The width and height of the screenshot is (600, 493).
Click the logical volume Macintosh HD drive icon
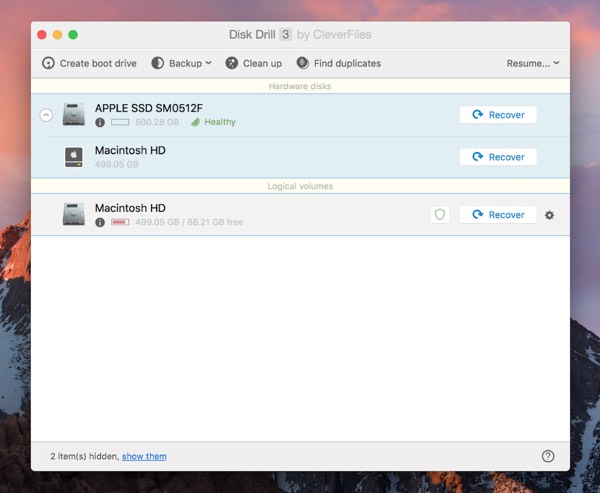point(74,214)
